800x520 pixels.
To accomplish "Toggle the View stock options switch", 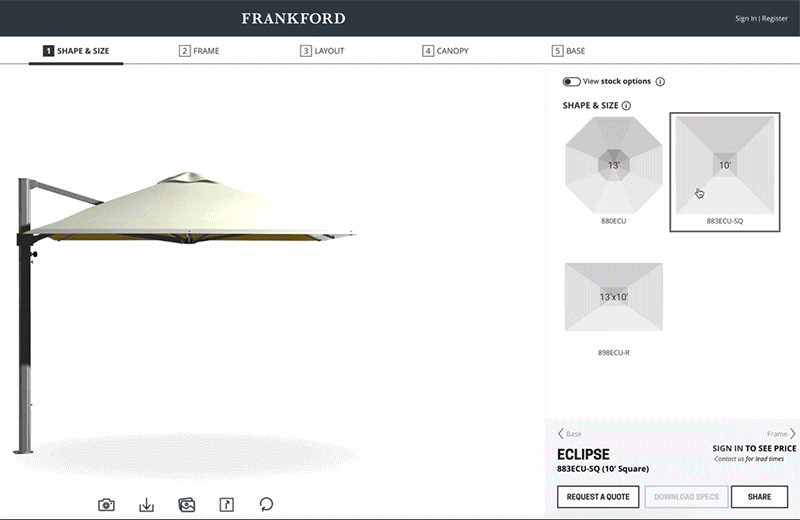I will [571, 82].
